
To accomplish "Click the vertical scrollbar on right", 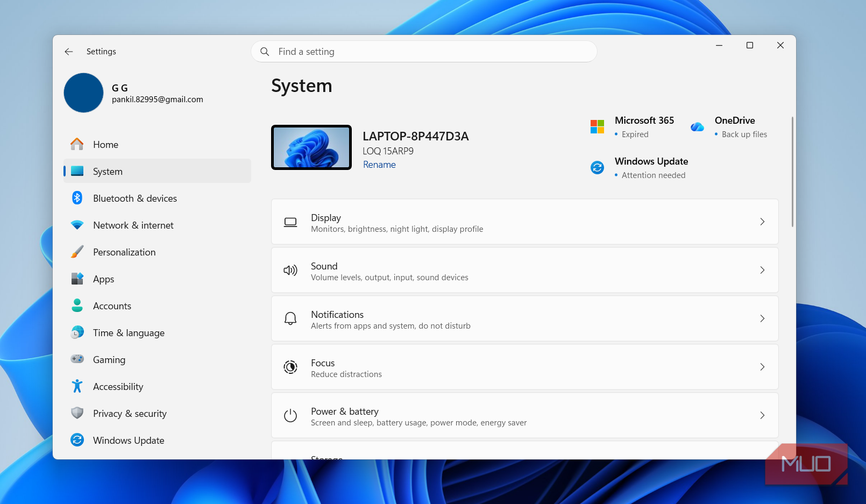I will pyautogui.click(x=792, y=172).
